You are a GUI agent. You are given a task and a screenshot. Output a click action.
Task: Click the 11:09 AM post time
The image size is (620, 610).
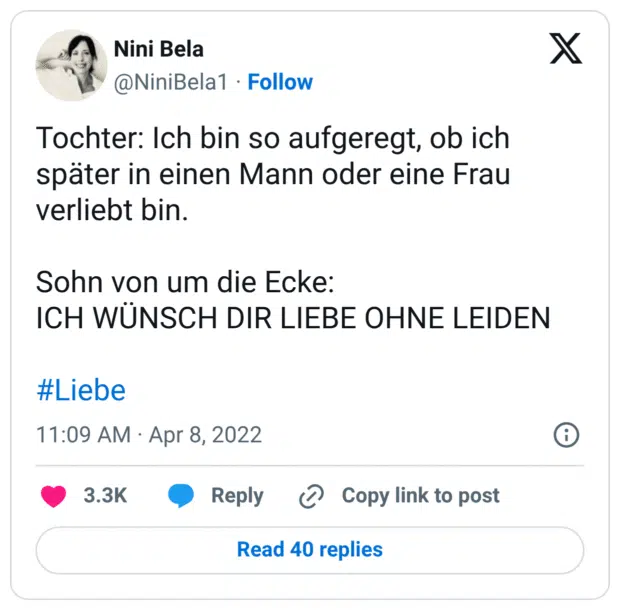pos(83,435)
